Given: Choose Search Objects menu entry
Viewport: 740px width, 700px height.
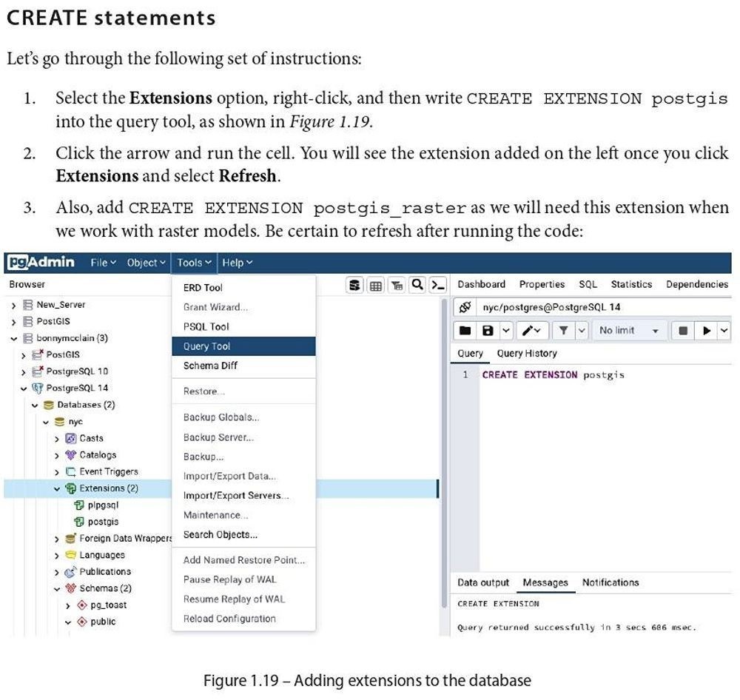Looking at the screenshot, I should 243,534.
